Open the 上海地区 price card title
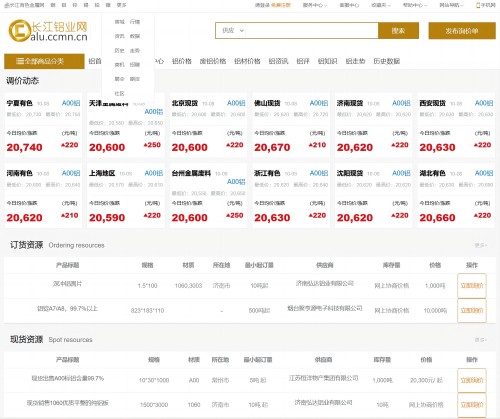Image resolution: width=500 pixels, height=419 pixels. coord(102,173)
